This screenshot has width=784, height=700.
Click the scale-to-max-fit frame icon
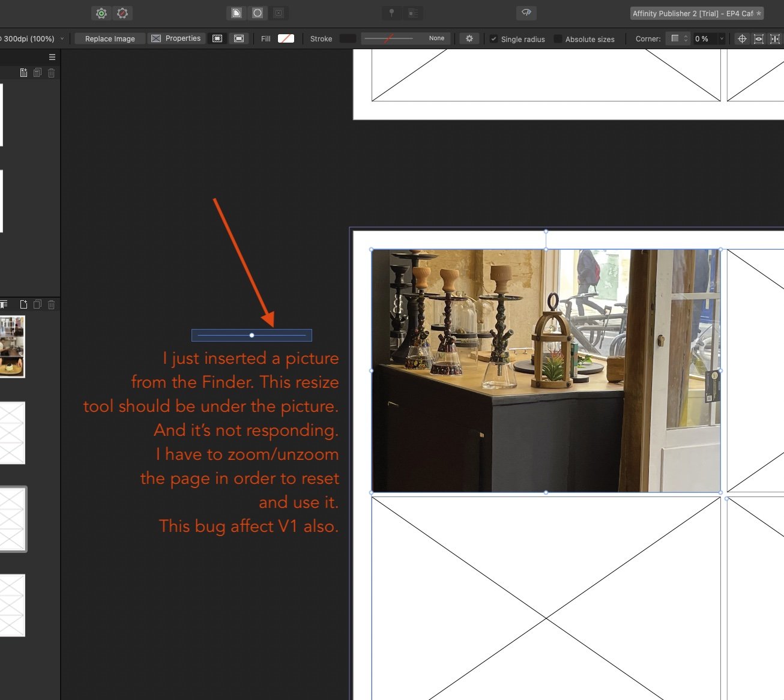click(217, 38)
